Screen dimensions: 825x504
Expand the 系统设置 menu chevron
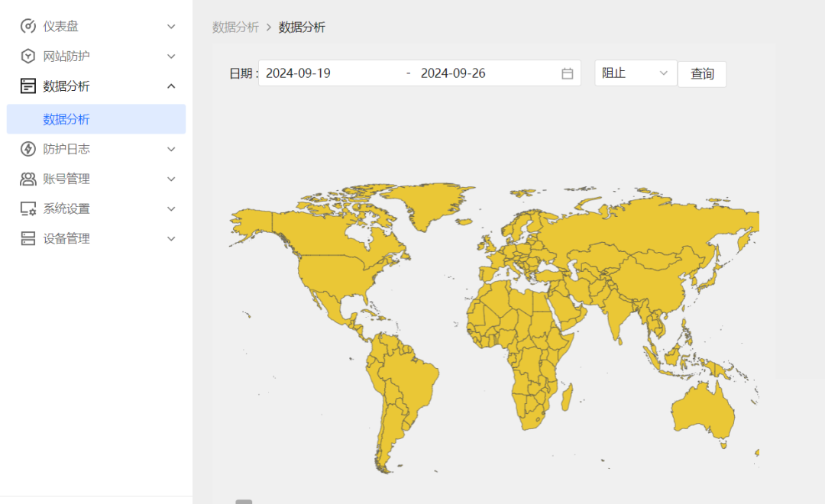(x=171, y=209)
